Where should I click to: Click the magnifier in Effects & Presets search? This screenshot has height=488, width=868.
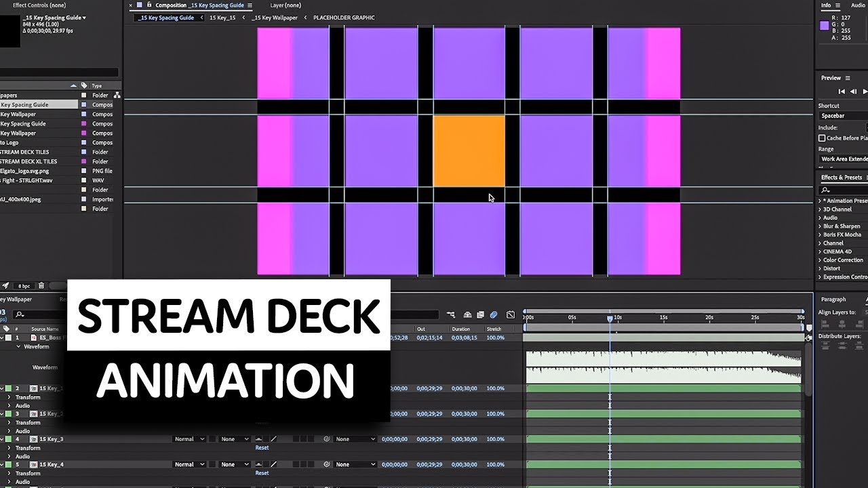coord(825,190)
